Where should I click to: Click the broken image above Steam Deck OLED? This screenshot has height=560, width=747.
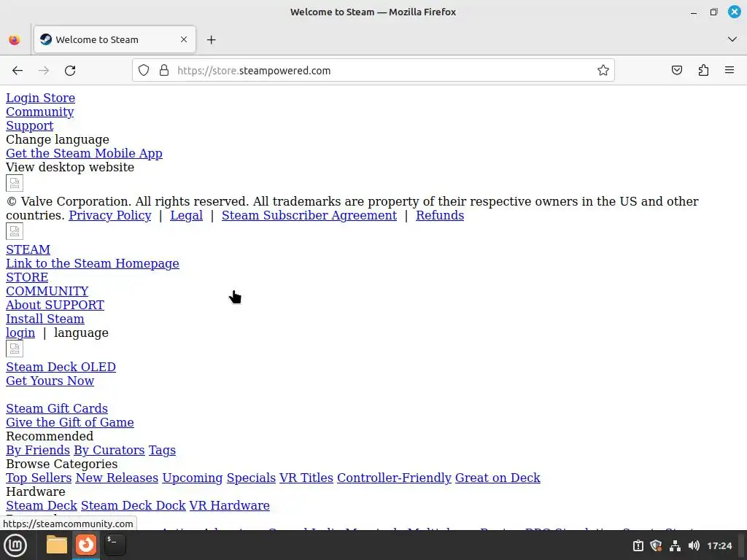15,349
